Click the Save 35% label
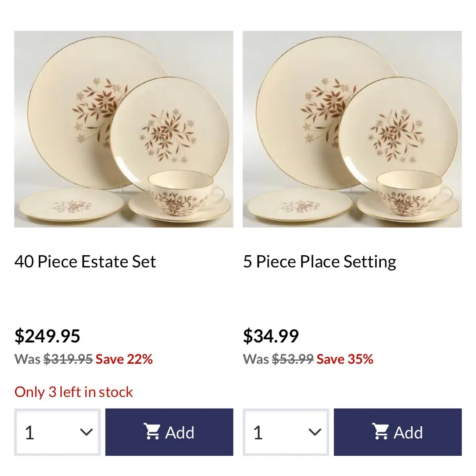 (345, 359)
